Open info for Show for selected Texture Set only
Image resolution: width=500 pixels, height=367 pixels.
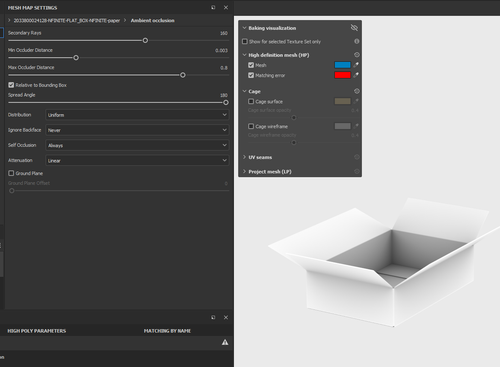pos(357,41)
